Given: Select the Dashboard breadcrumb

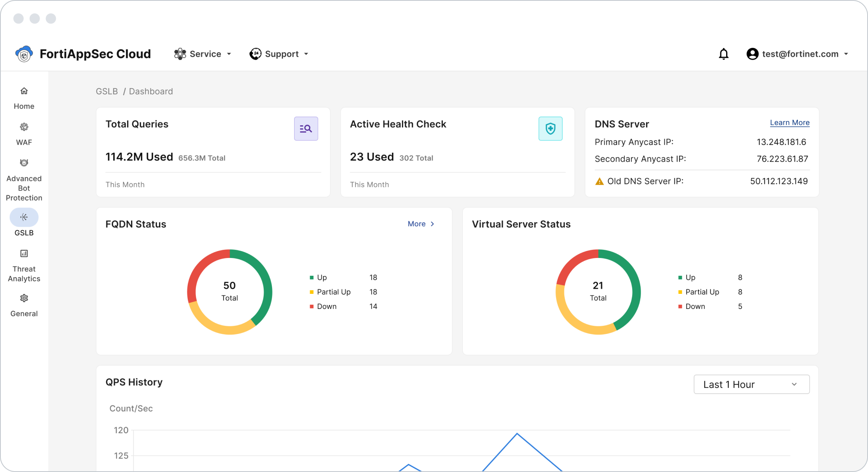Looking at the screenshot, I should pos(151,91).
